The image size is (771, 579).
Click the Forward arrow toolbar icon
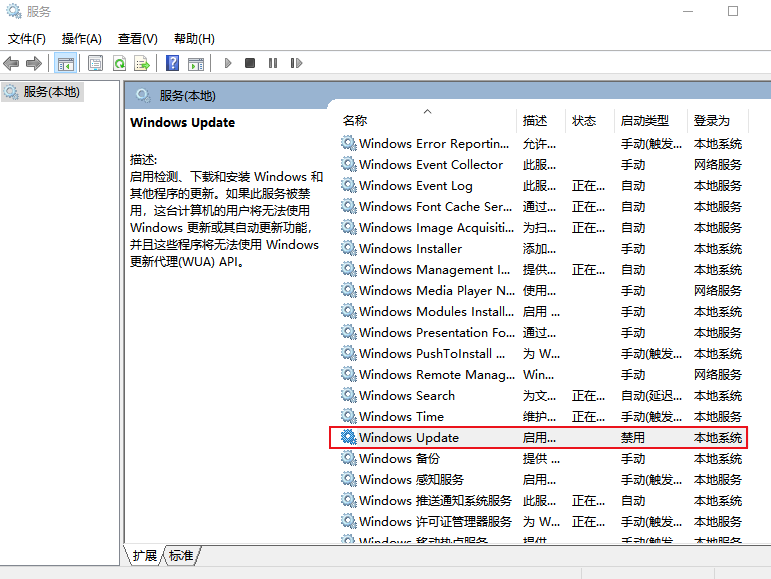coord(33,63)
